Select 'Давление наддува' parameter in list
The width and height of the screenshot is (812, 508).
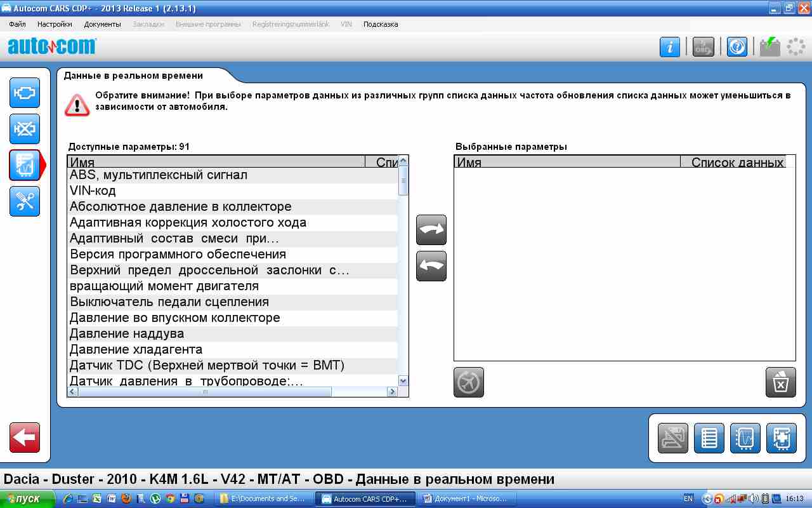coord(127,333)
